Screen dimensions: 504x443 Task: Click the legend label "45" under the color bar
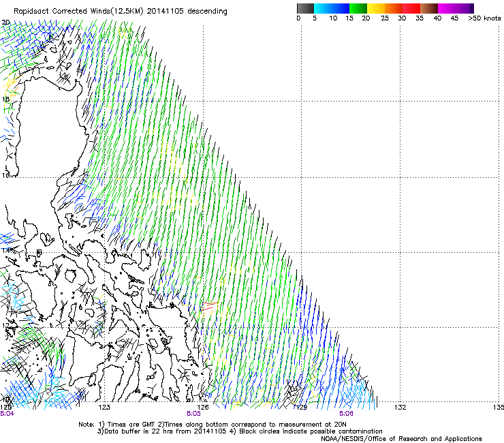click(x=454, y=18)
